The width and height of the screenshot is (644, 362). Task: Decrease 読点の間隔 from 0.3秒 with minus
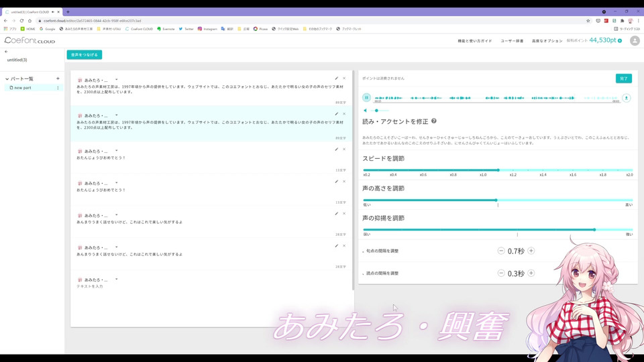tap(500, 273)
